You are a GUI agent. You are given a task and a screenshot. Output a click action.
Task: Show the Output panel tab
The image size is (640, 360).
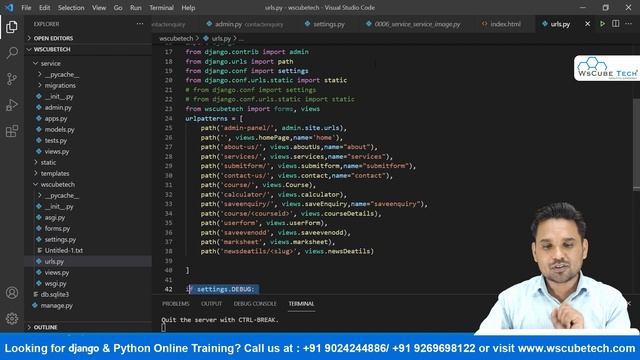tap(211, 304)
